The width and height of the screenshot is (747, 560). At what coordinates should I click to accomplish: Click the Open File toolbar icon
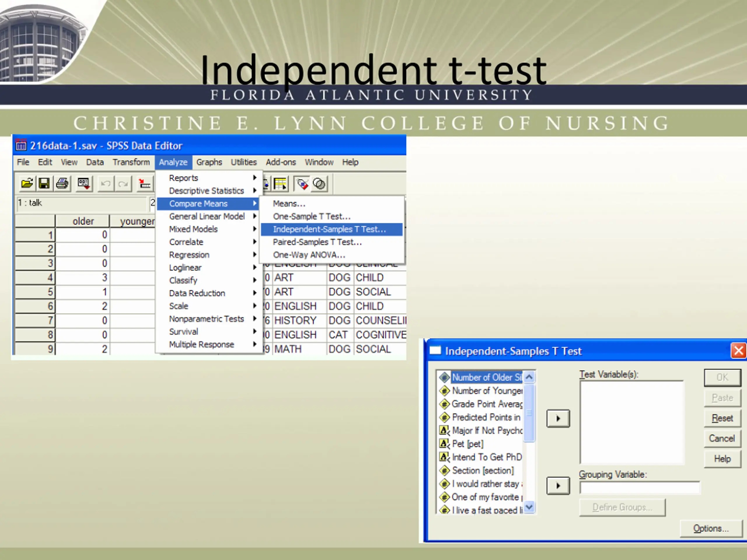pyautogui.click(x=27, y=184)
